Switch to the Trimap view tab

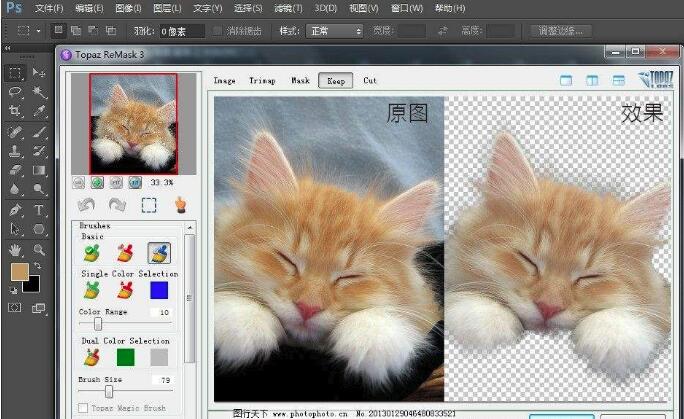pyautogui.click(x=263, y=80)
